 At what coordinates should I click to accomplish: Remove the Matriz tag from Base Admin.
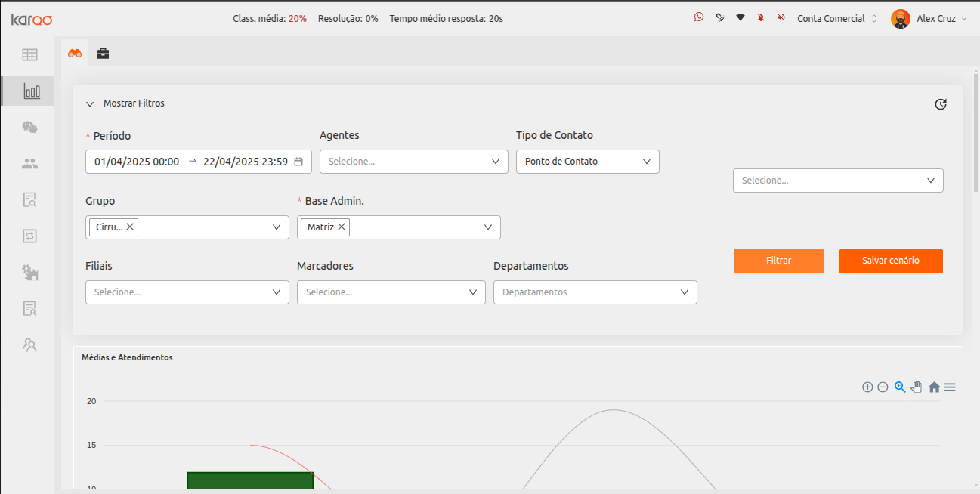pos(342,227)
